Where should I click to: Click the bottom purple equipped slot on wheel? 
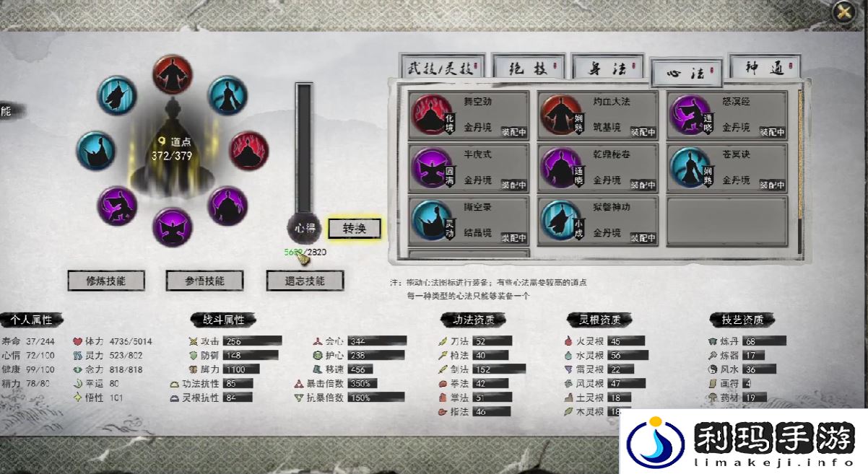(x=173, y=227)
